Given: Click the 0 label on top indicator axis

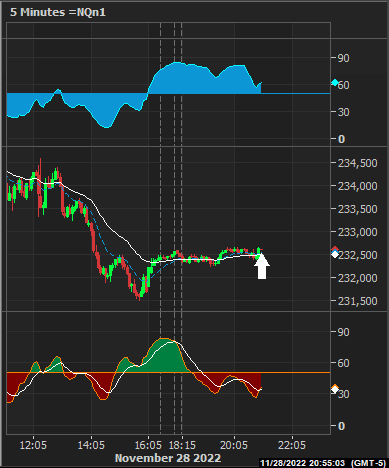Looking at the screenshot, I should click(x=341, y=139).
